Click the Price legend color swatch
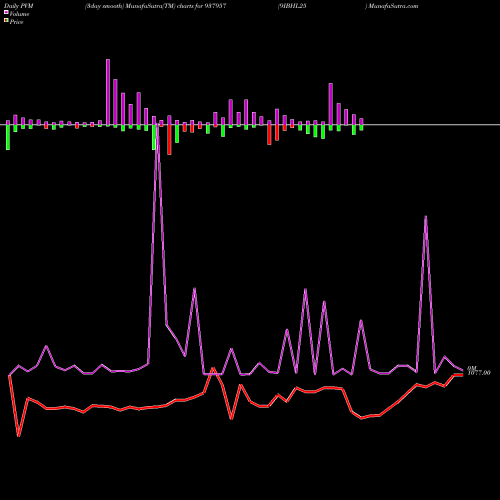Viewport: 500px width, 500px height. [6, 21]
